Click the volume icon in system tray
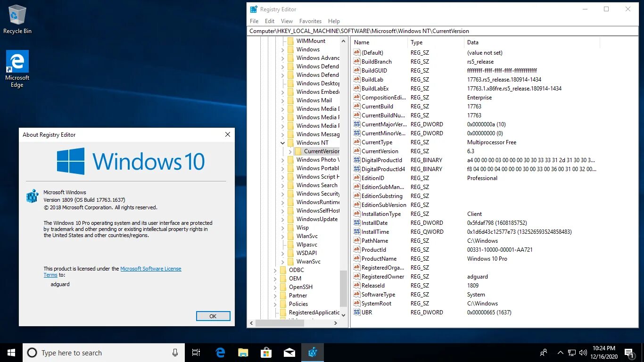The image size is (644, 362). (x=583, y=353)
